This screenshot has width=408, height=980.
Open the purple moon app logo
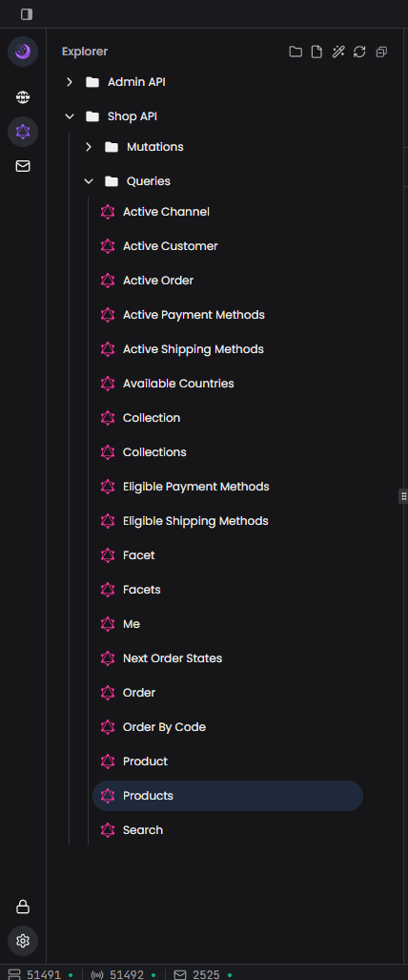click(23, 52)
